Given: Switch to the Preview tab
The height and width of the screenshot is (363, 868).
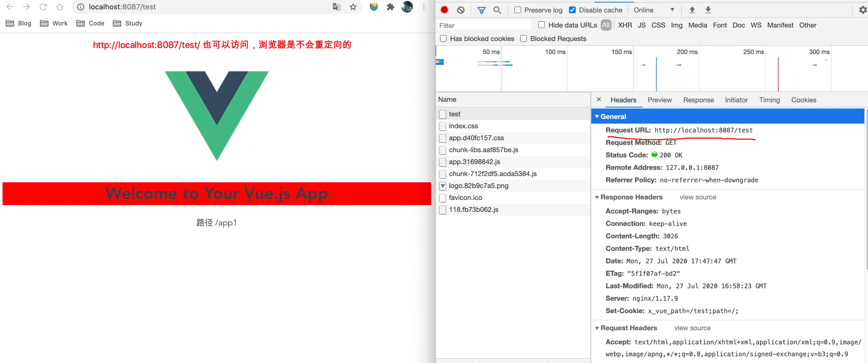Looking at the screenshot, I should (659, 100).
